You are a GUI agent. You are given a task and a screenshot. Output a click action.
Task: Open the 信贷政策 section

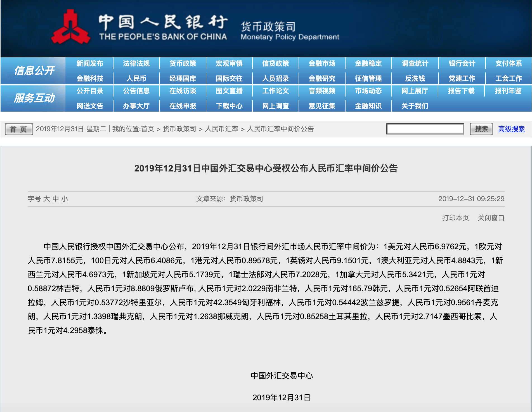point(276,63)
